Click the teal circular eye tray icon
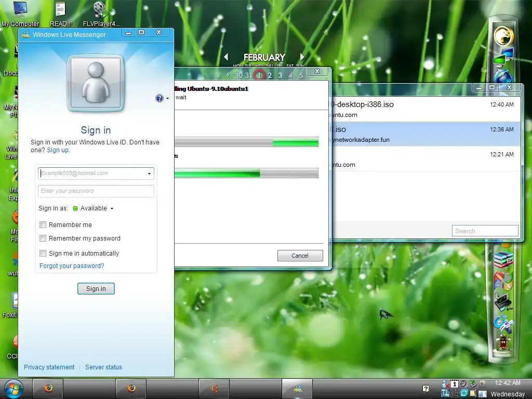This screenshot has width=532, height=399. click(464, 393)
